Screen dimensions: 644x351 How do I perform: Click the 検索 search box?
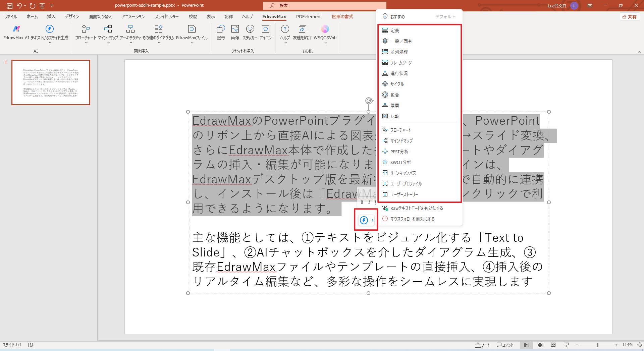click(x=324, y=5)
